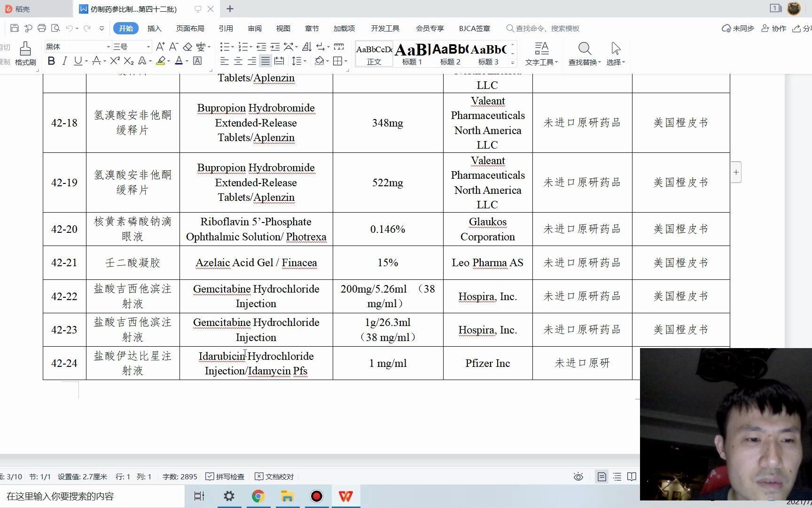
Task: Click the Collaborate button
Action: coord(773,28)
